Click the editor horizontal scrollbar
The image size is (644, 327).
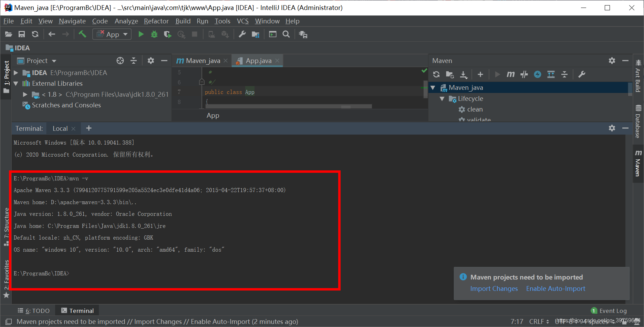click(289, 106)
